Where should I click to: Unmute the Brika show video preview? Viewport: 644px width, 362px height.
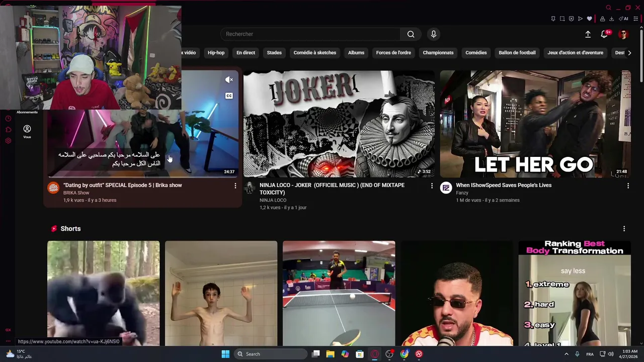[x=229, y=79]
